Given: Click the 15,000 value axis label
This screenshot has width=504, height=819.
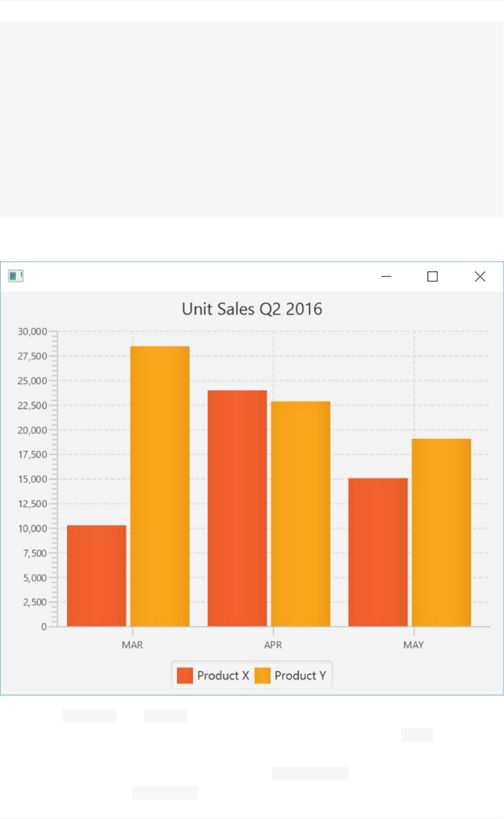Looking at the screenshot, I should click(x=32, y=479).
